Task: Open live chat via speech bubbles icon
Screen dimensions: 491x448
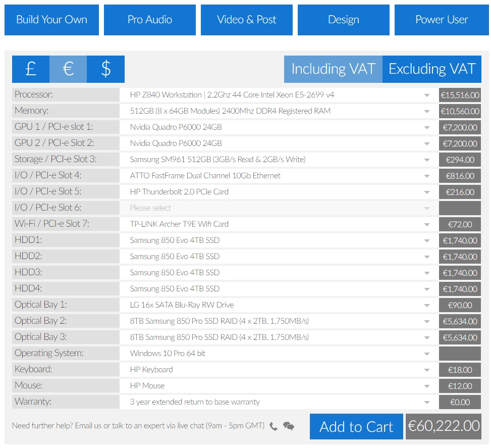Action: click(289, 426)
